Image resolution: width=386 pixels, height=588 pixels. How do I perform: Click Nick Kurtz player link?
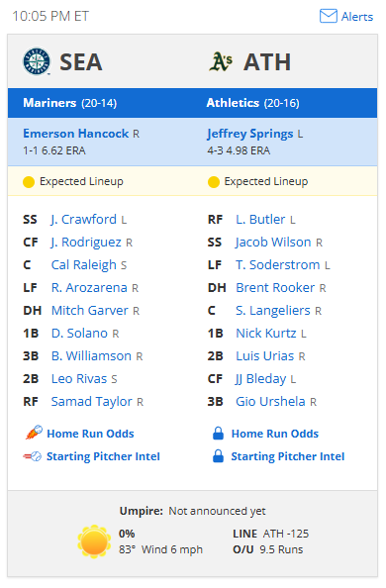266,333
